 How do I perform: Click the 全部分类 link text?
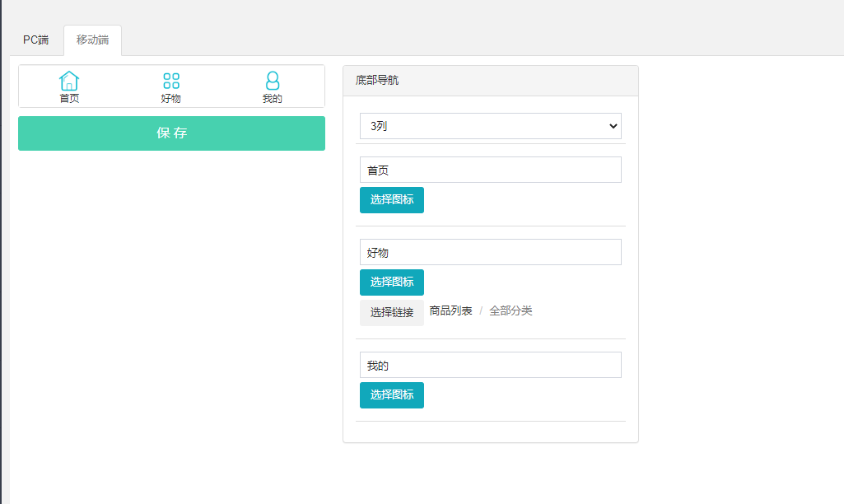[x=511, y=310]
